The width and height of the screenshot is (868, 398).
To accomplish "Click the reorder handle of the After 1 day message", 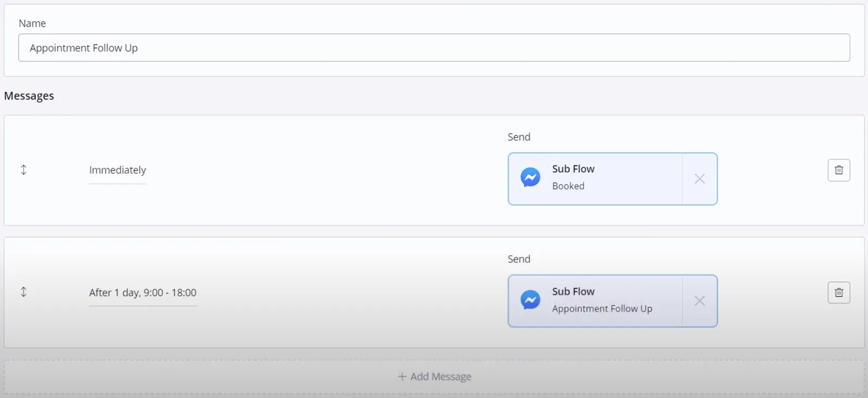I will click(x=23, y=292).
